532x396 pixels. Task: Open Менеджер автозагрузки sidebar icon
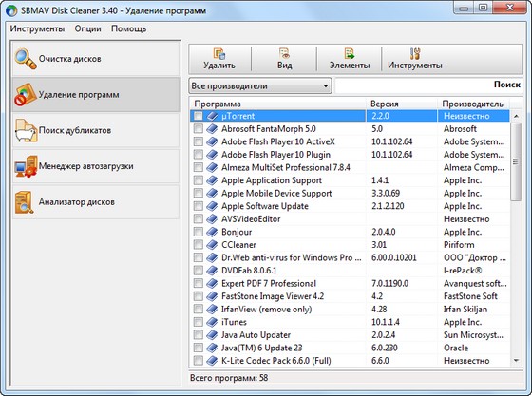[x=26, y=166]
